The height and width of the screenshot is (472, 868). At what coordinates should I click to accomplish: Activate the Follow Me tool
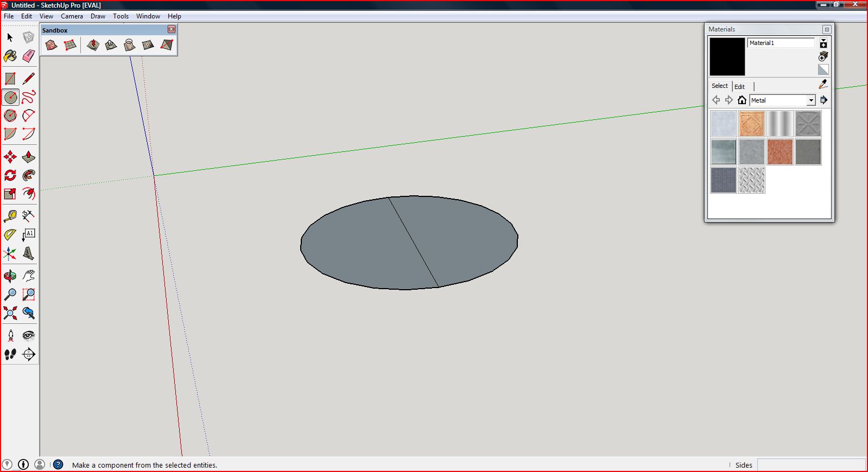coord(28,175)
